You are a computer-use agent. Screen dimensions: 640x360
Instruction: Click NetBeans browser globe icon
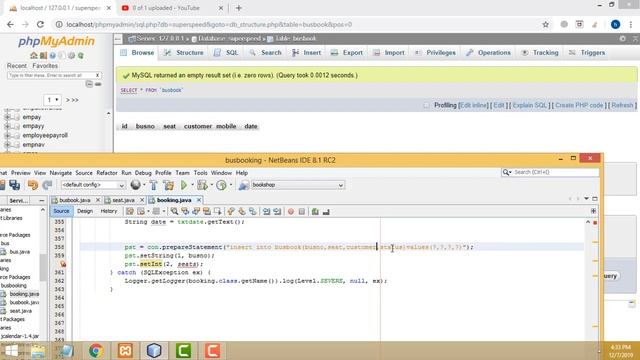pyautogui.click(x=135, y=185)
